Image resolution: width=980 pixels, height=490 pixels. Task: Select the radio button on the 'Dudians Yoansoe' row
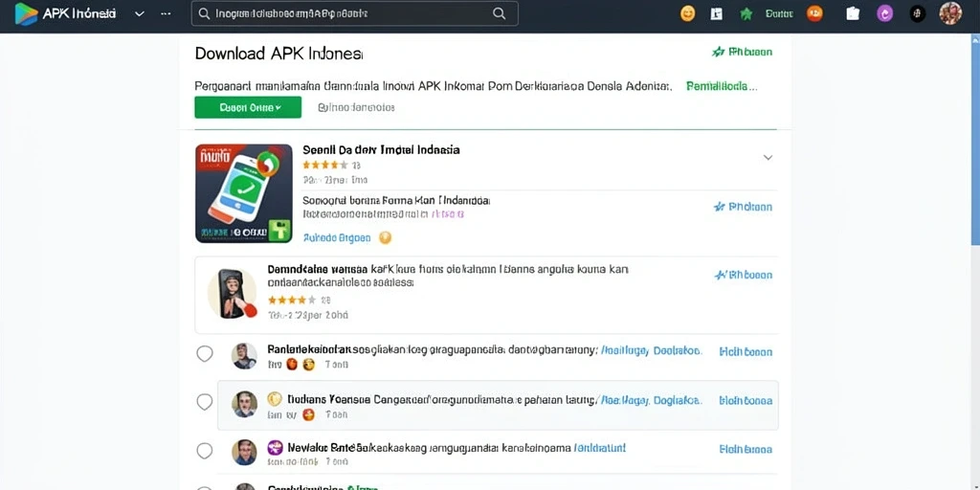pos(205,402)
